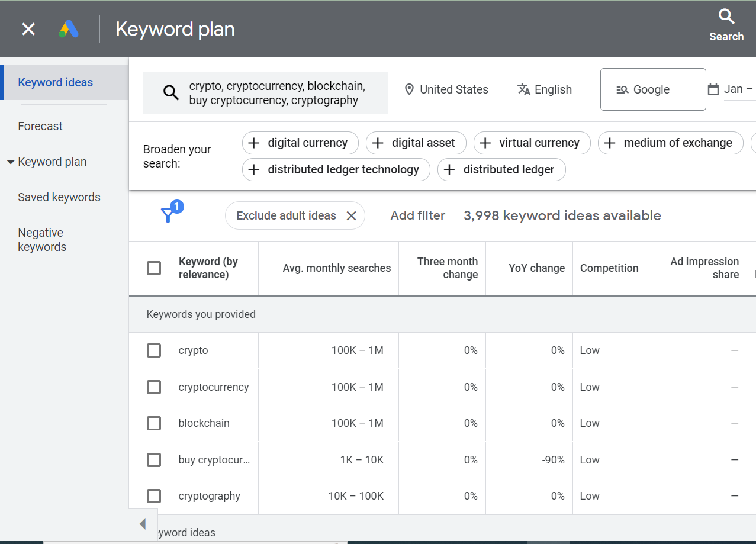Switch to the Forecast page
Image resolution: width=756 pixels, height=544 pixels.
click(40, 125)
